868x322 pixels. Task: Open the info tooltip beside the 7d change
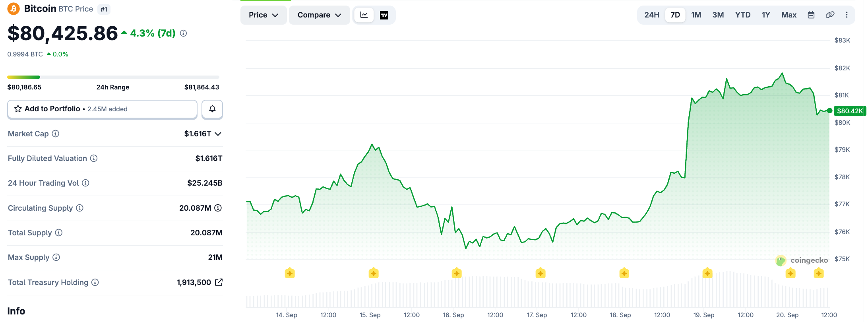point(183,33)
